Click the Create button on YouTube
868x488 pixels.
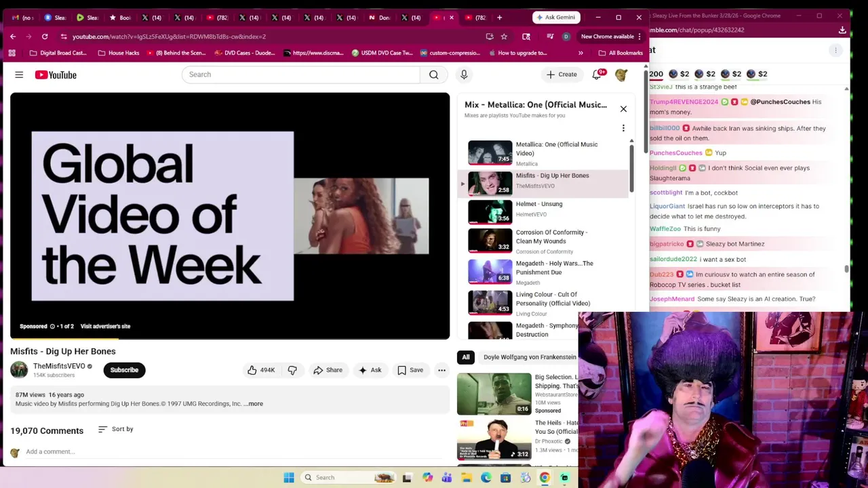[x=561, y=75]
